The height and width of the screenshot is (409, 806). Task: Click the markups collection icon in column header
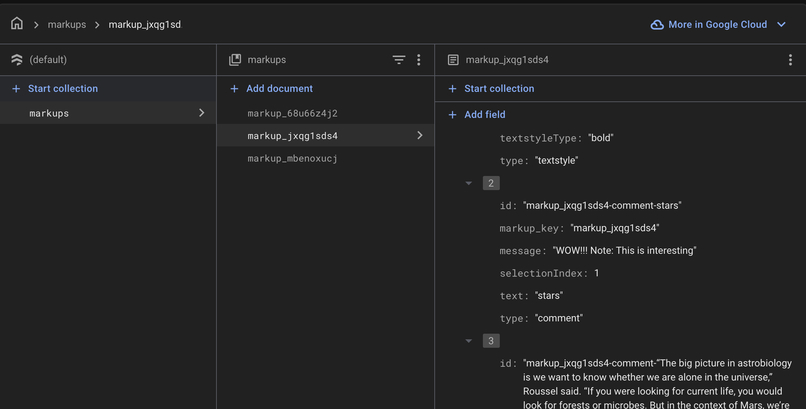click(235, 60)
